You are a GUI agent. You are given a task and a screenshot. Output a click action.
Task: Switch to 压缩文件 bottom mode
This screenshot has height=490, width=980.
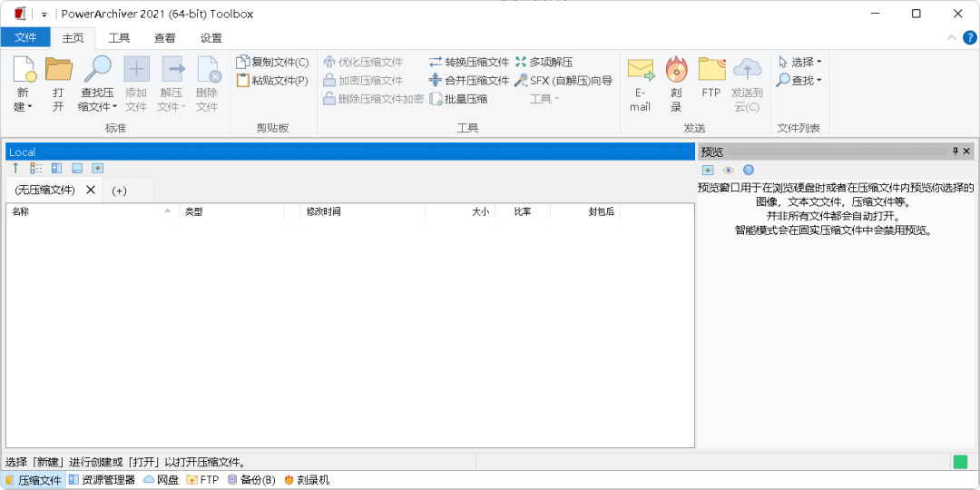click(33, 480)
